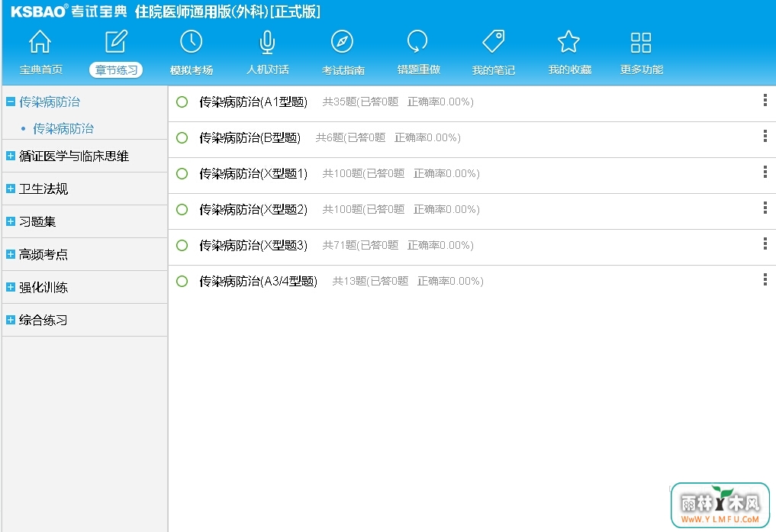This screenshot has width=776, height=532.
Task: Open more options for 传染病防治(X型题2) row
Action: click(x=765, y=208)
